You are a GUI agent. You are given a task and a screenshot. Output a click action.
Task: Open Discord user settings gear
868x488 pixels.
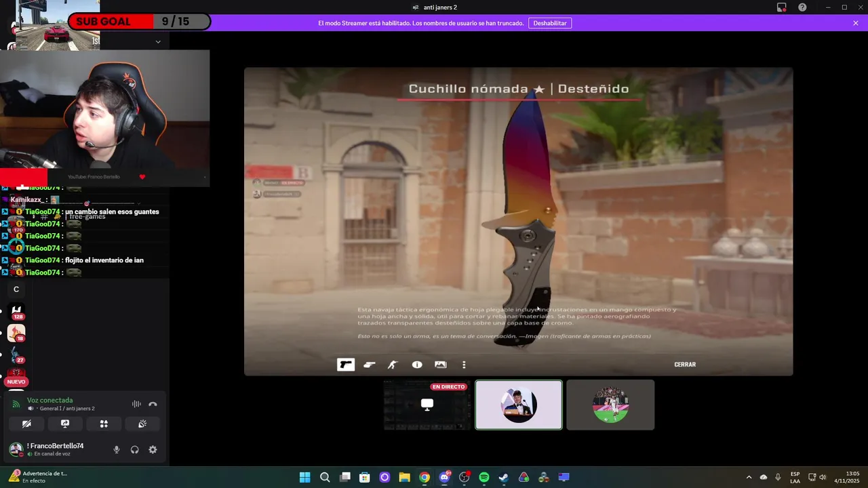153,449
